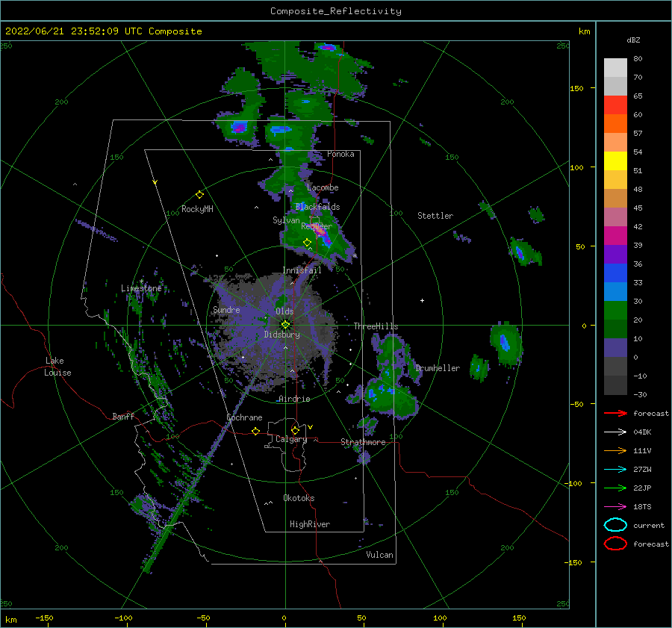Click the Lacombe town label

point(323,187)
